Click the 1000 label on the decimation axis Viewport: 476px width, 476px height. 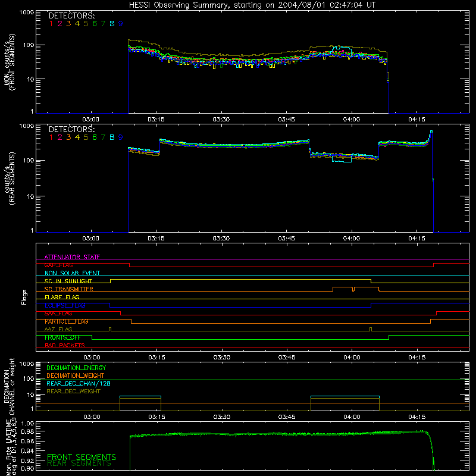click(27, 364)
